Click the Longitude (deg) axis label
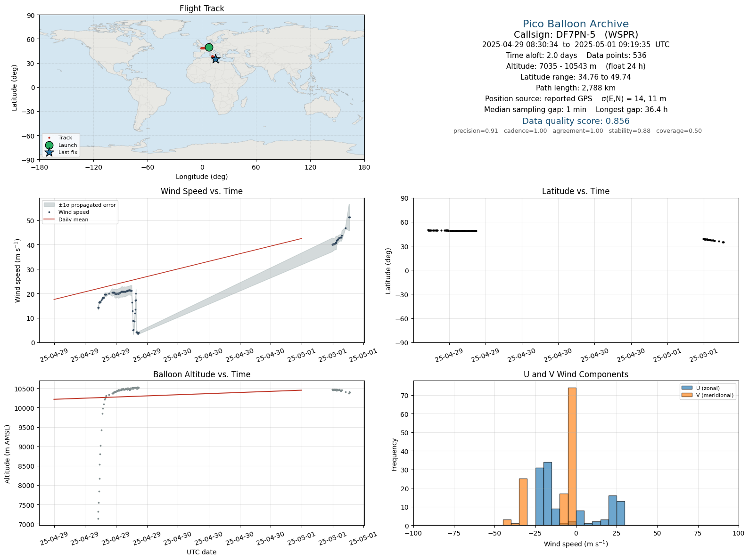 tap(202, 177)
